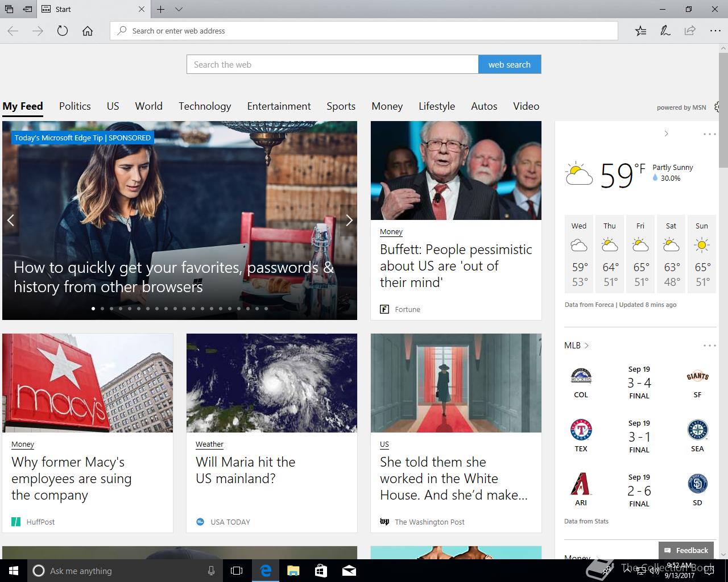This screenshot has height=582, width=728.
Task: Show next carousel slide arrow
Action: point(349,221)
